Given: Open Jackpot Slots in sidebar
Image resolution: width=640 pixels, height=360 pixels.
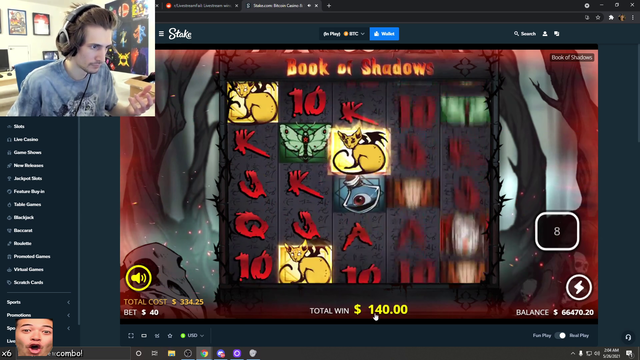Looking at the screenshot, I should tap(28, 179).
